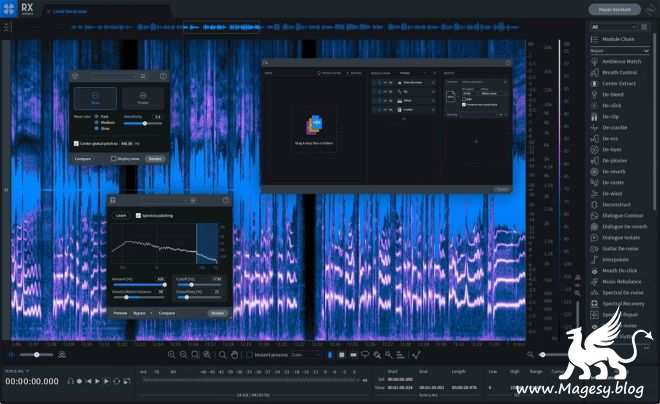Toggle checkbox beside Compare in small dialog
The image size is (660, 404).
113,159
